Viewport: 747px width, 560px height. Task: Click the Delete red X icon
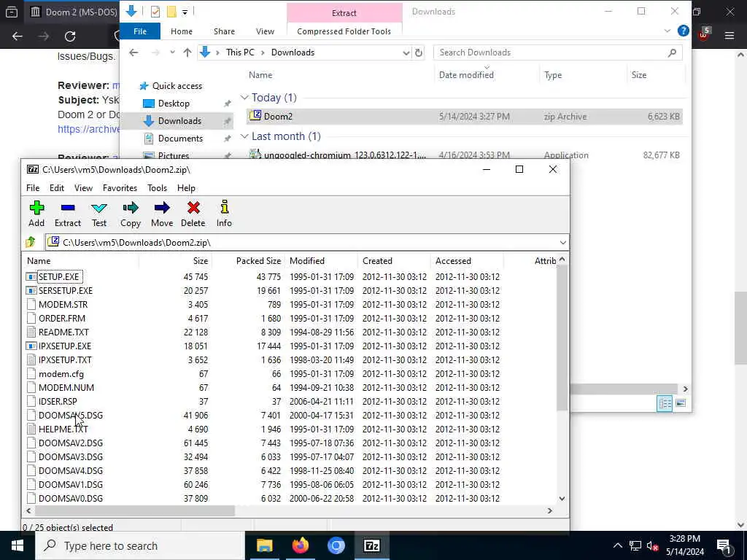pyautogui.click(x=193, y=208)
